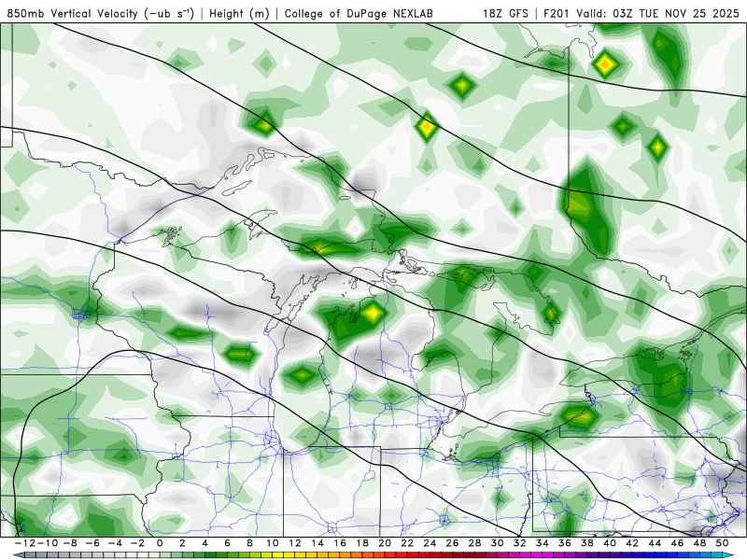Click the "32" value on the color scale

(x=520, y=543)
